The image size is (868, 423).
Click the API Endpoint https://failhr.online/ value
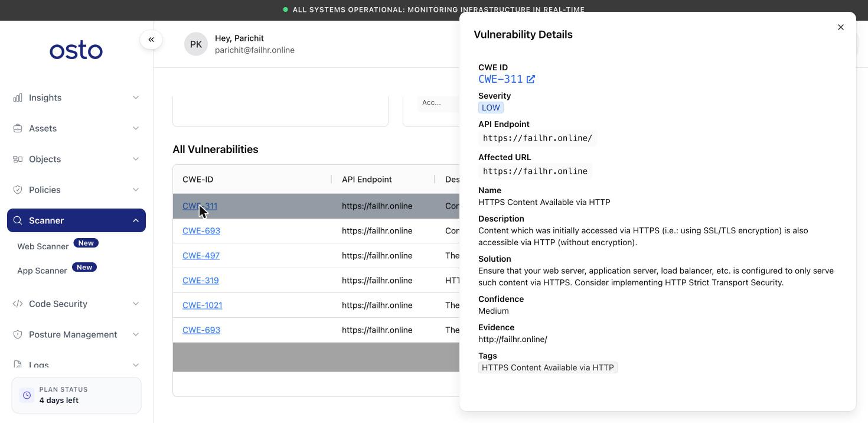[x=537, y=138]
